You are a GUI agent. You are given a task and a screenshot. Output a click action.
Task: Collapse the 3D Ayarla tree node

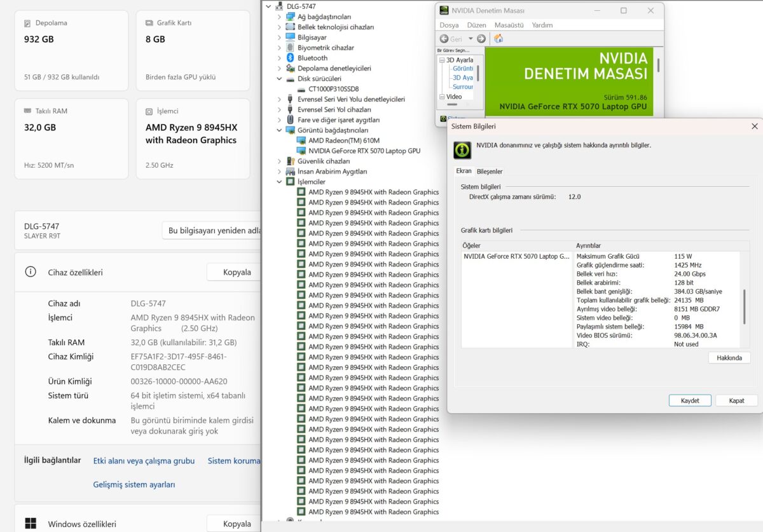442,60
